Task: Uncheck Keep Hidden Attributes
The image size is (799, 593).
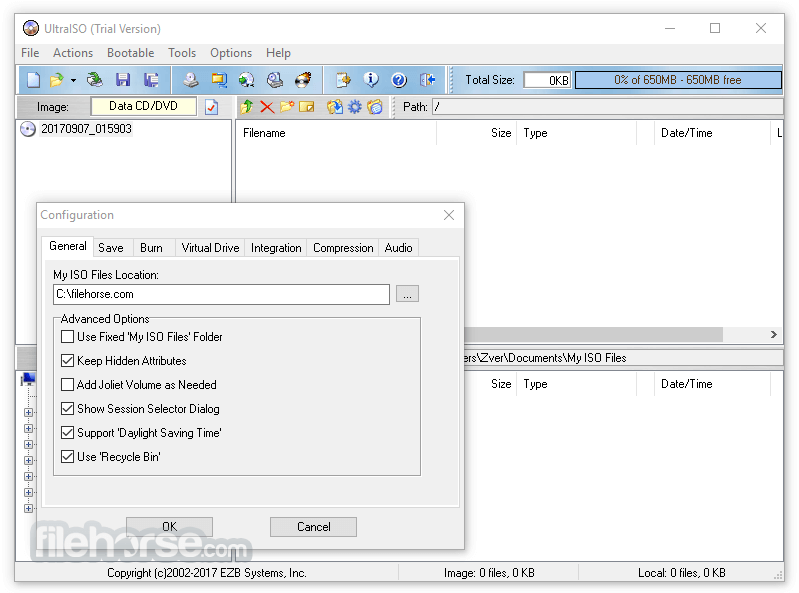Action: pos(67,361)
